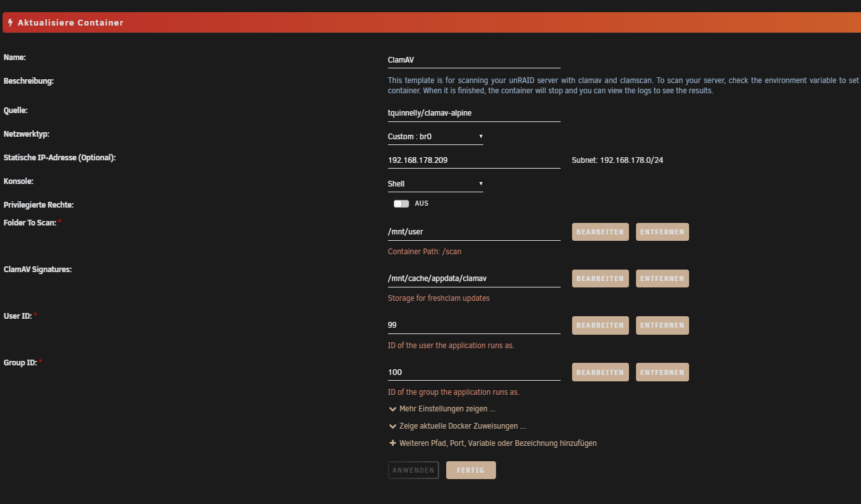
Task: Click the Folder To Scan label
Action: pos(30,222)
